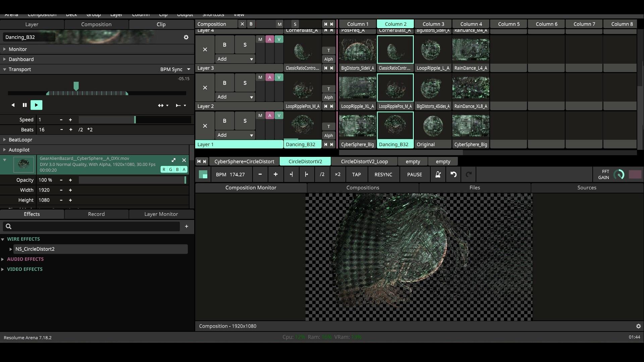Image resolution: width=644 pixels, height=362 pixels.
Task: Clear the composition with the X button
Action: (x=242, y=24)
